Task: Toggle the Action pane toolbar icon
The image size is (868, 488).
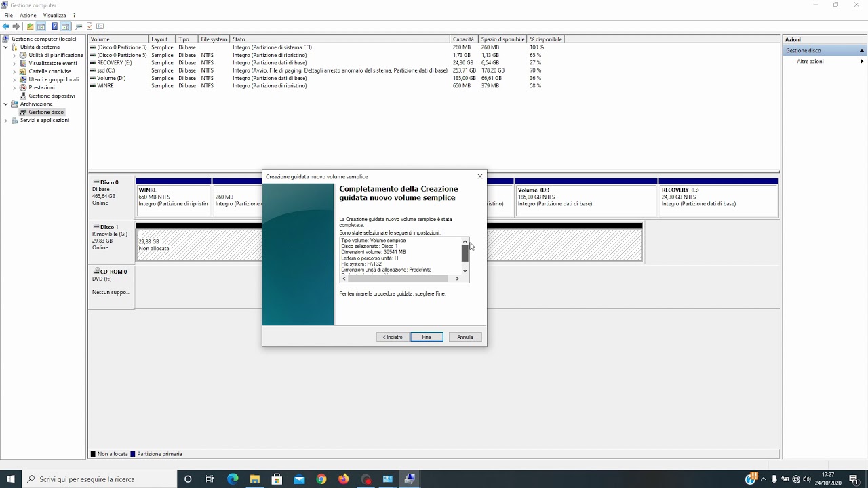Action: click(x=65, y=26)
